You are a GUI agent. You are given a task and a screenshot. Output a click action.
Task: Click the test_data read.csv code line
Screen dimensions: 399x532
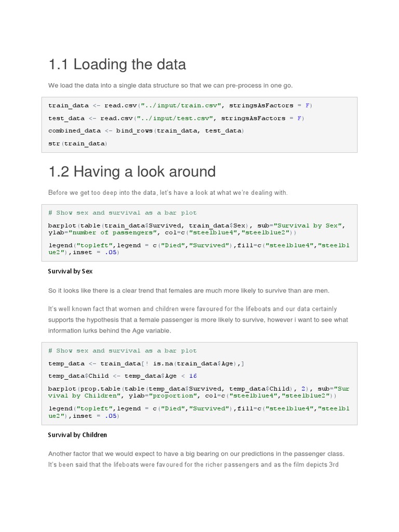176,118
